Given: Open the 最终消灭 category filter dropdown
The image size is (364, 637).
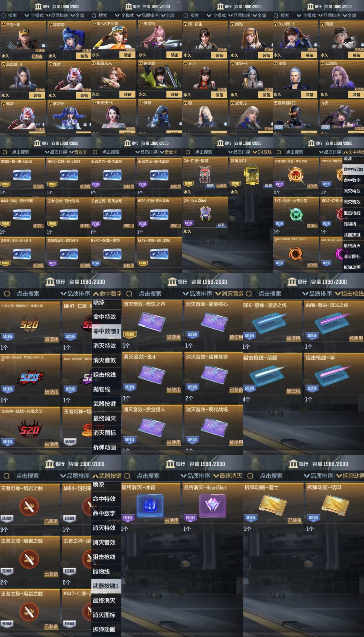Looking at the screenshot, I should pyautogui.click(x=228, y=476).
